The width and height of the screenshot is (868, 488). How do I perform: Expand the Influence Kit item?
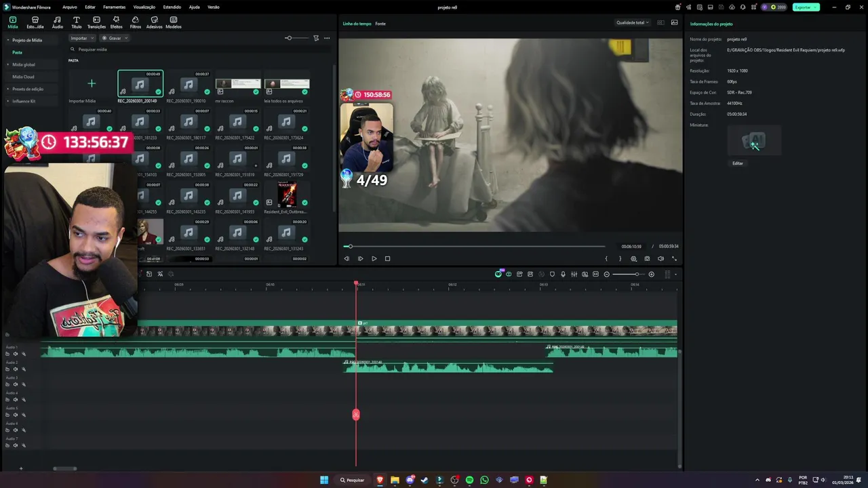click(x=8, y=101)
